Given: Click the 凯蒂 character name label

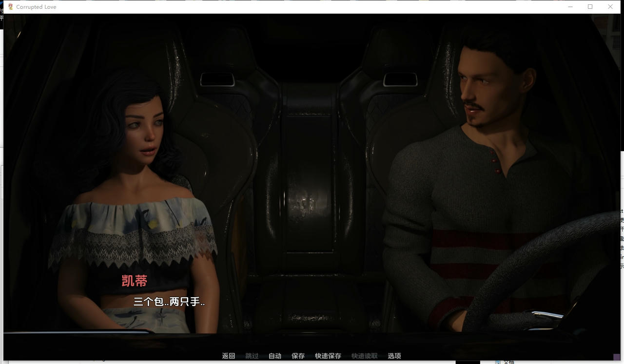Looking at the screenshot, I should point(134,282).
